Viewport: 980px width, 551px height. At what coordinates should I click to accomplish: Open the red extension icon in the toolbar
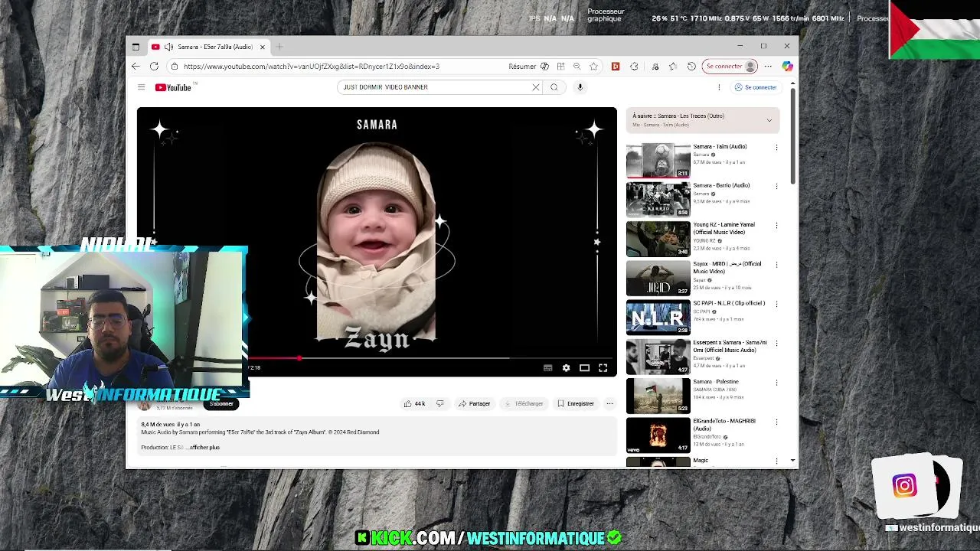coord(615,67)
